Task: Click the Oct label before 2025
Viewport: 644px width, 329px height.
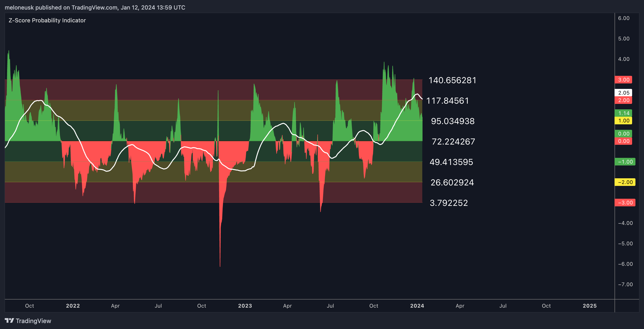Action: tap(546, 306)
